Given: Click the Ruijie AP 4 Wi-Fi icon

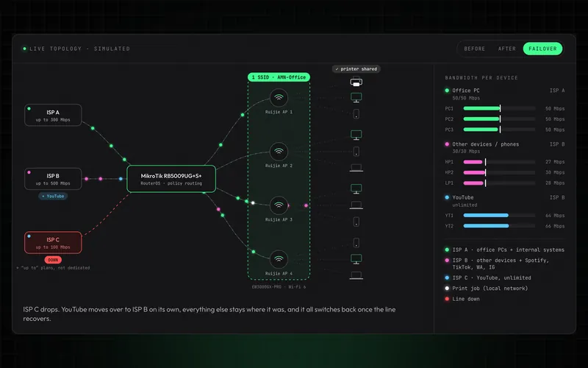Looking at the screenshot, I should (279, 259).
